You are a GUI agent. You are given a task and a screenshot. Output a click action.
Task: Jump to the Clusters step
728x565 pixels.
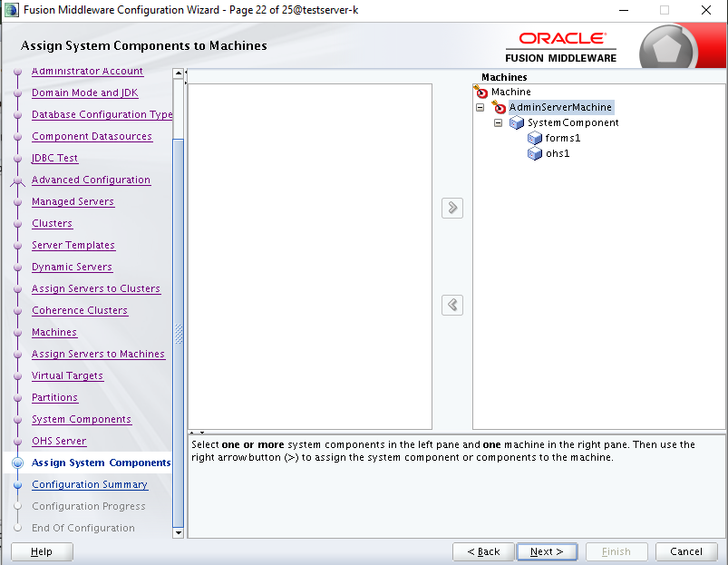pyautogui.click(x=52, y=223)
